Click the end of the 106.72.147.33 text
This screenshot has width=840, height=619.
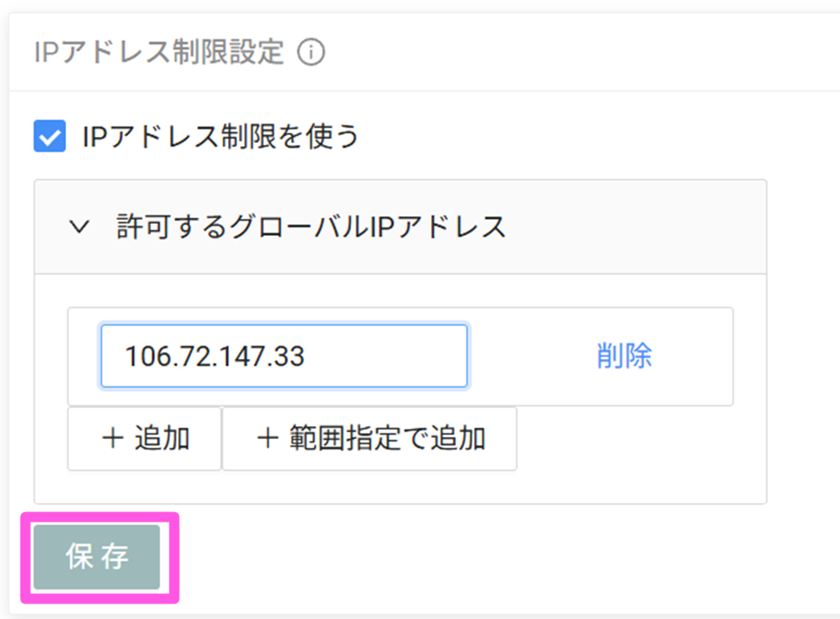coord(306,356)
